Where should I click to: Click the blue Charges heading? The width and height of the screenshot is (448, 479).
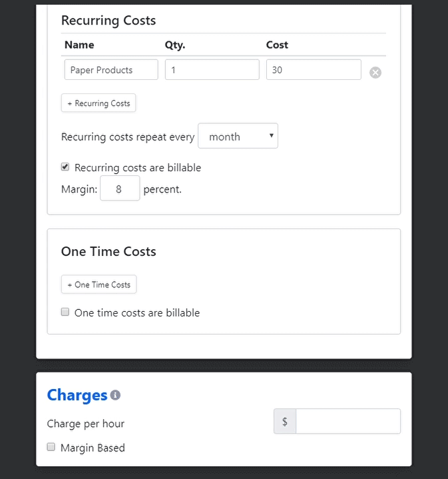(x=77, y=395)
